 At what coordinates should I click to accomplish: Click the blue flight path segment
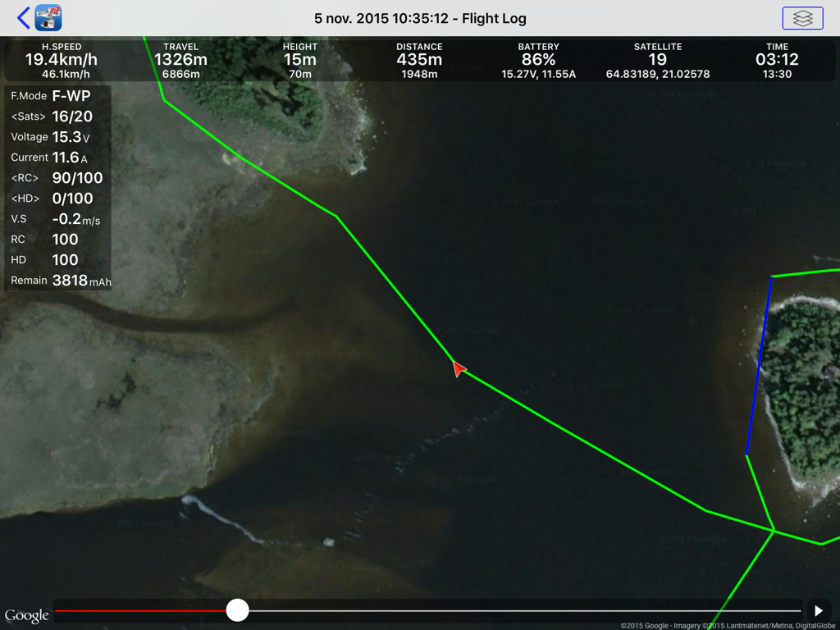(759, 366)
